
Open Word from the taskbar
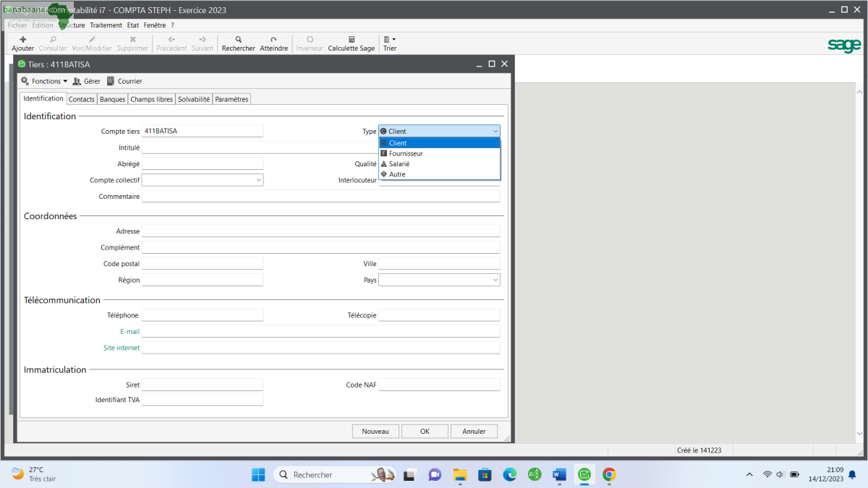(559, 474)
